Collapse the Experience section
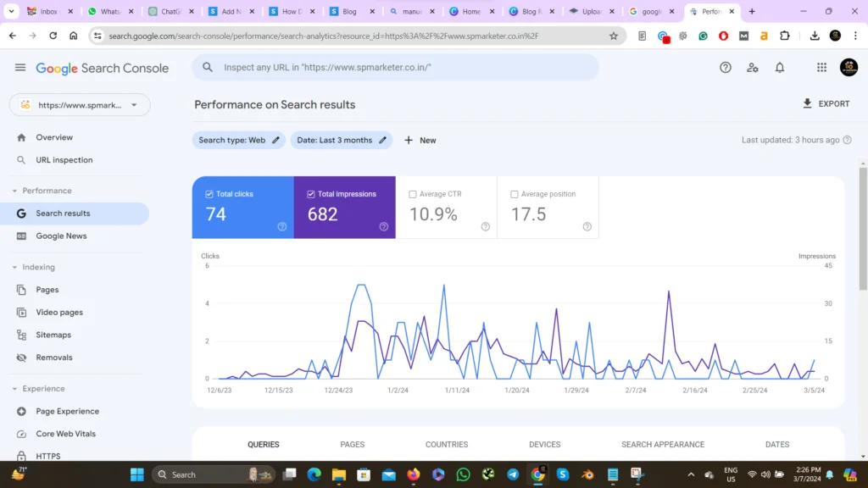This screenshot has width=868, height=488. tap(15, 389)
